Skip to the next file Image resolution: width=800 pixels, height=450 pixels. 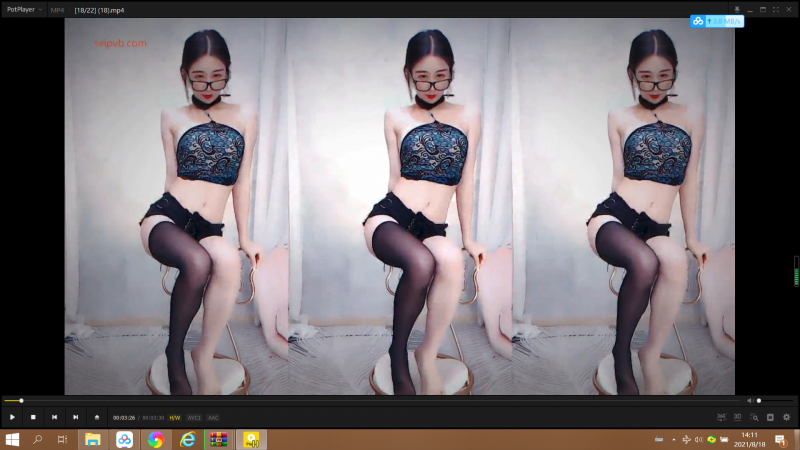75,417
